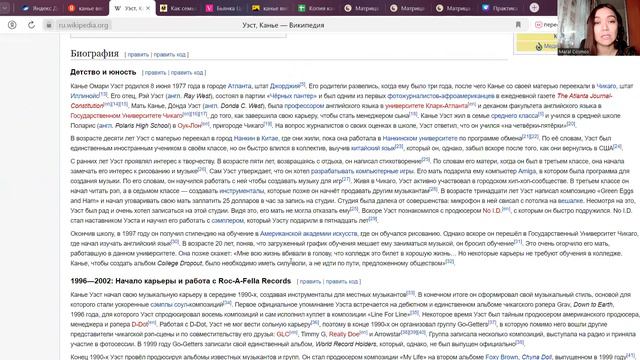Open the Государственном Университете Чикаго link

127,116
